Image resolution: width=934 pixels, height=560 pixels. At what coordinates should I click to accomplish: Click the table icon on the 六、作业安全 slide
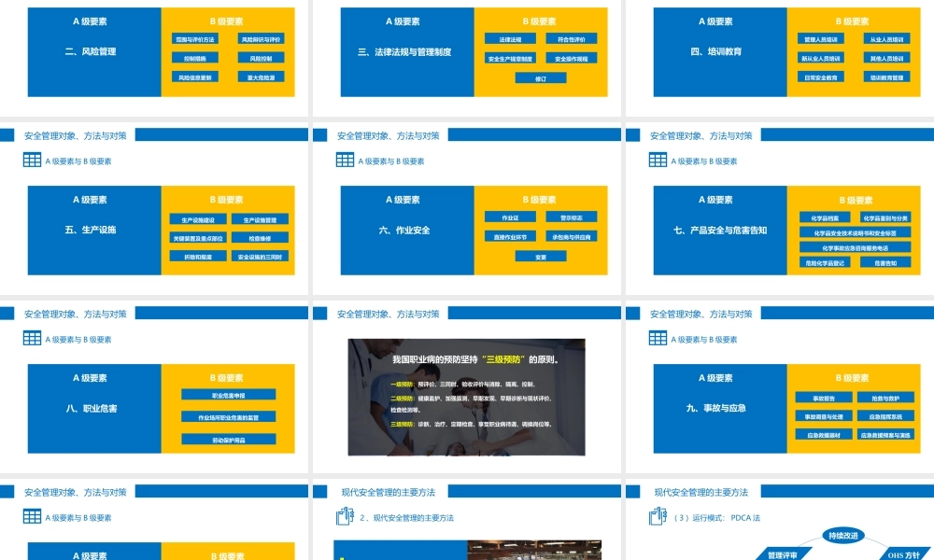tap(345, 161)
